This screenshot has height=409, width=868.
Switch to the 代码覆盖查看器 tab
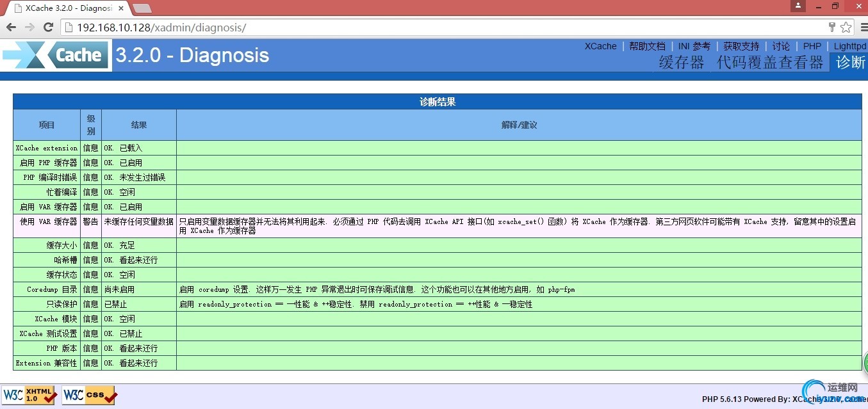click(x=770, y=62)
